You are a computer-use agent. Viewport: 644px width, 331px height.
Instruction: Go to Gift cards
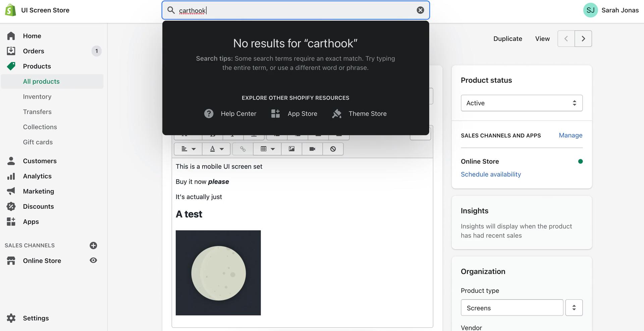tap(38, 142)
